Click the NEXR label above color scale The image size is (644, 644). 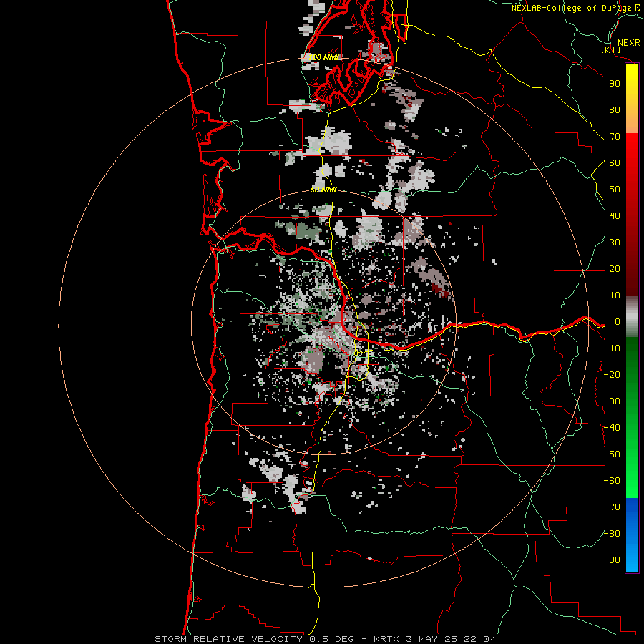(629, 43)
